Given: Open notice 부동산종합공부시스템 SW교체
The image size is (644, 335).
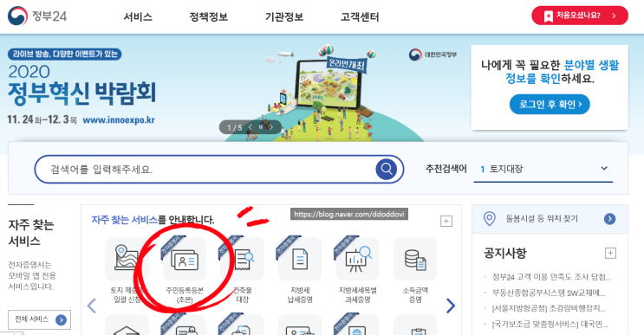Looking at the screenshot, I should 549,293.
